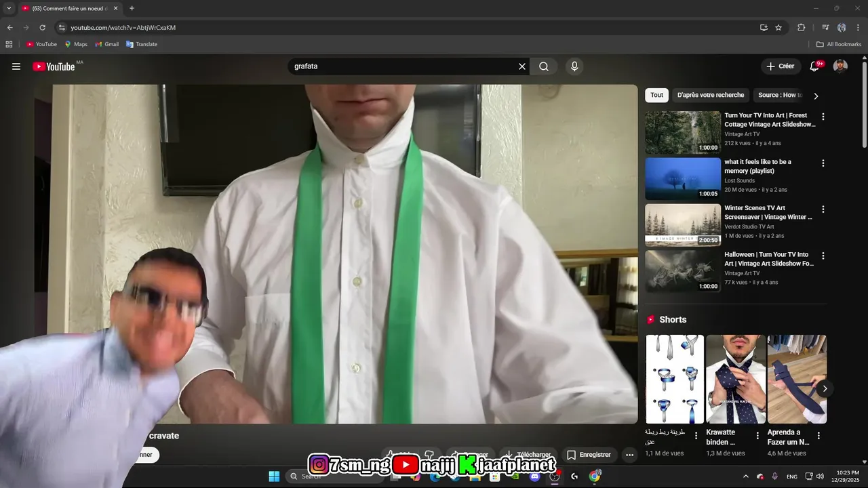868x488 pixels.
Task: Click the magnifier search button
Action: coord(544,66)
